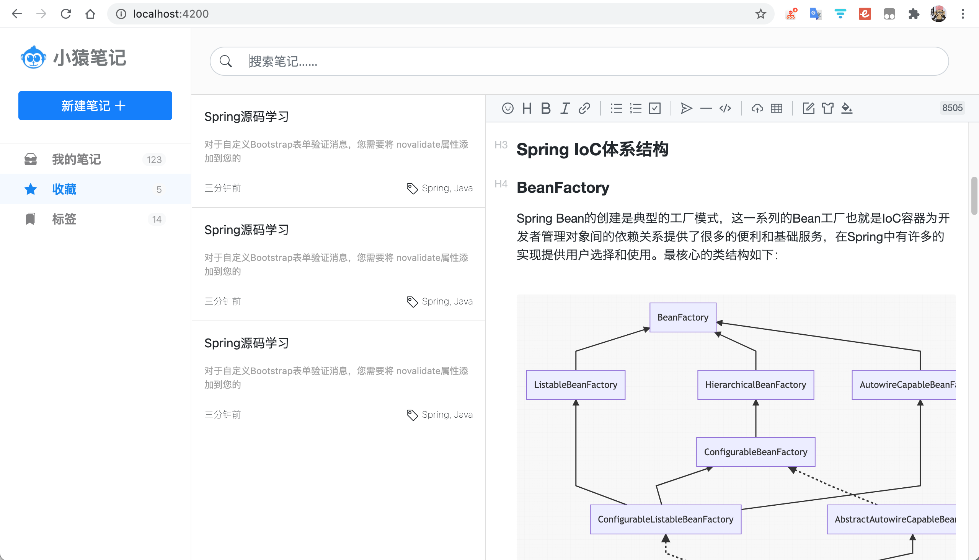This screenshot has height=560, width=979.
Task: Click the 我的笔记 drawer icon
Action: click(x=30, y=159)
